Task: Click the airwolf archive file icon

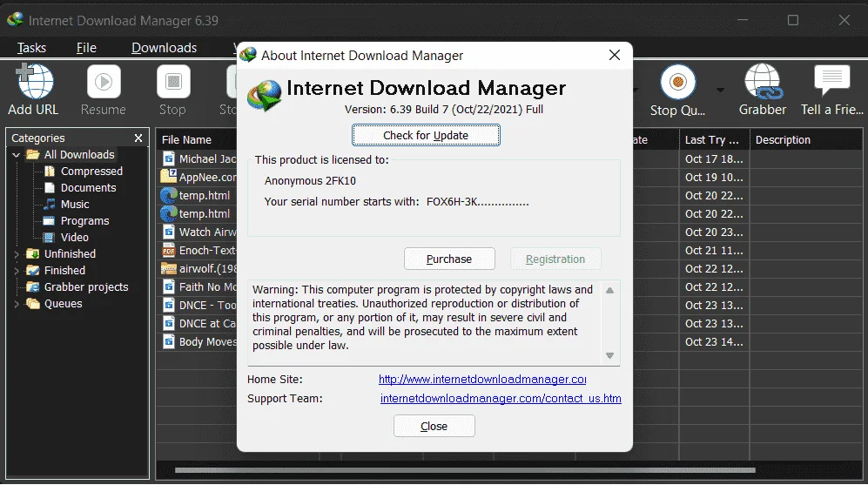Action: coord(168,268)
